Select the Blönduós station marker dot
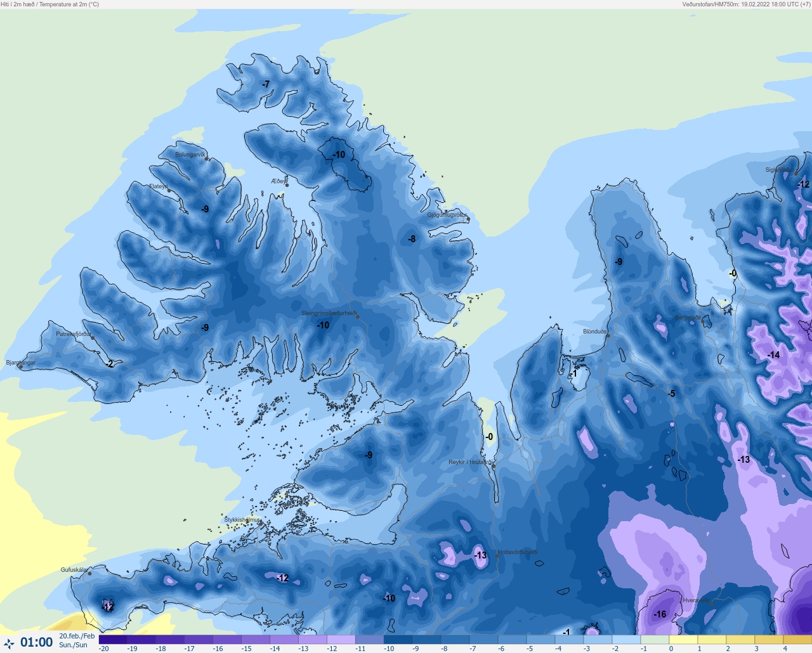 click(x=608, y=336)
